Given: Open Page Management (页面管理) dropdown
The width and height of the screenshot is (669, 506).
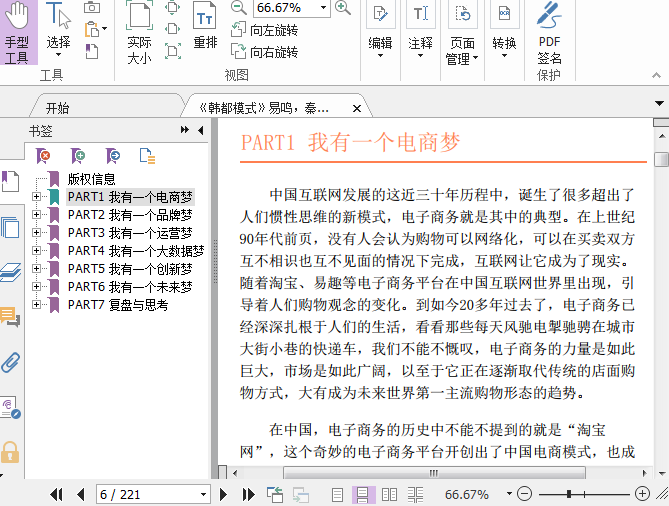Looking at the screenshot, I should point(462,33).
